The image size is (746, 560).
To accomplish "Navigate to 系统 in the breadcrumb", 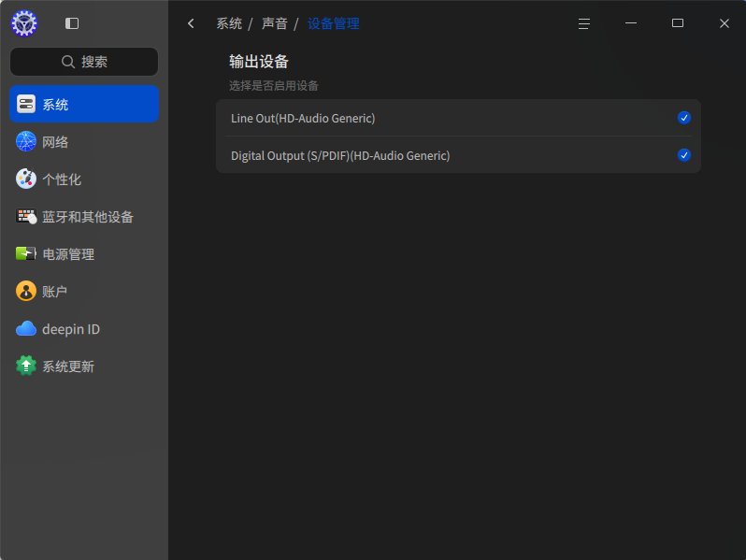I will coord(229,23).
